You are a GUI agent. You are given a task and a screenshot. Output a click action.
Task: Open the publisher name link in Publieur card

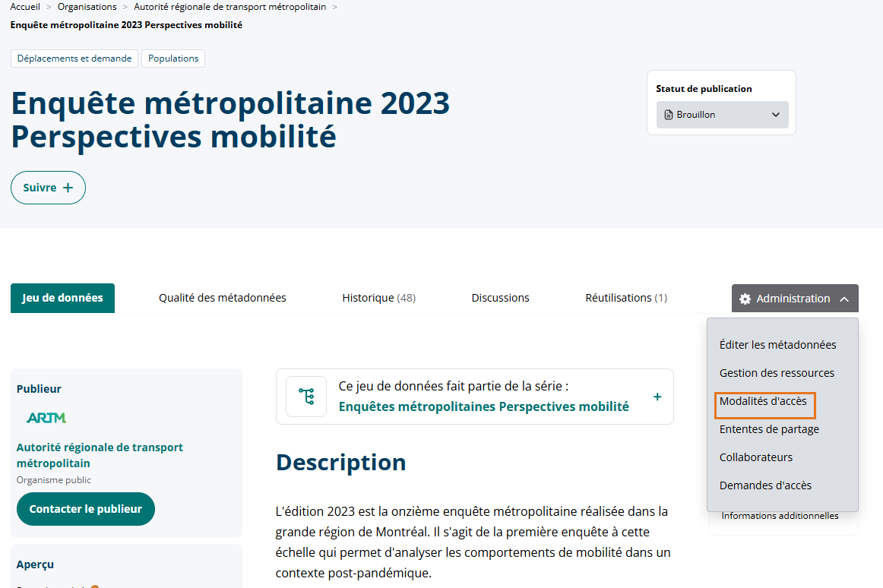[100, 455]
